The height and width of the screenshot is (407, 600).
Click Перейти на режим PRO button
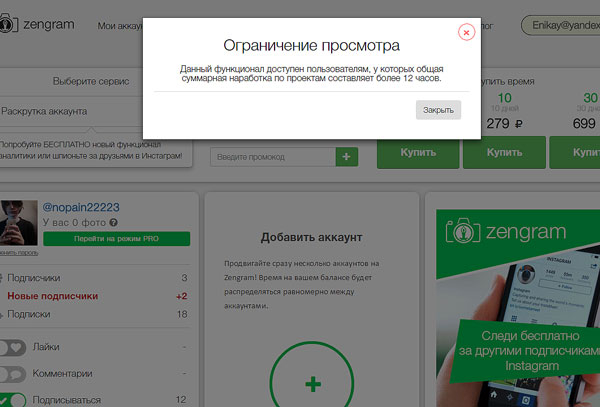116,239
